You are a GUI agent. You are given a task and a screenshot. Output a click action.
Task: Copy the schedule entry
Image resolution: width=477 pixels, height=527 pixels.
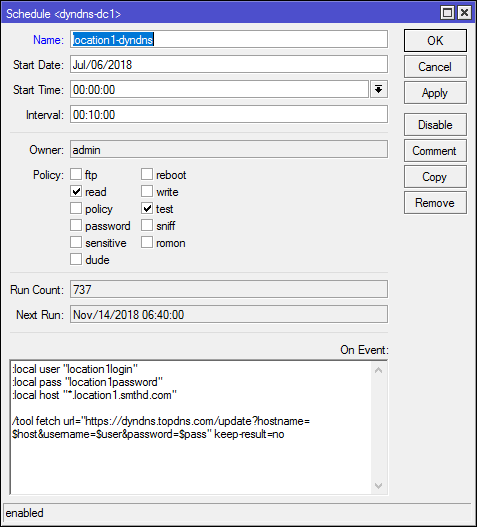435,176
